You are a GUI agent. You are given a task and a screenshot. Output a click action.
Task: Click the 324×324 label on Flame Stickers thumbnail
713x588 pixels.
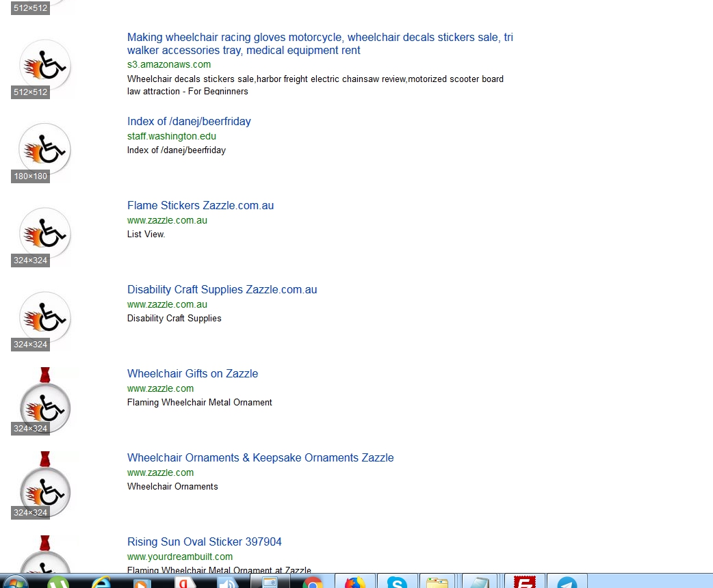coord(31,260)
